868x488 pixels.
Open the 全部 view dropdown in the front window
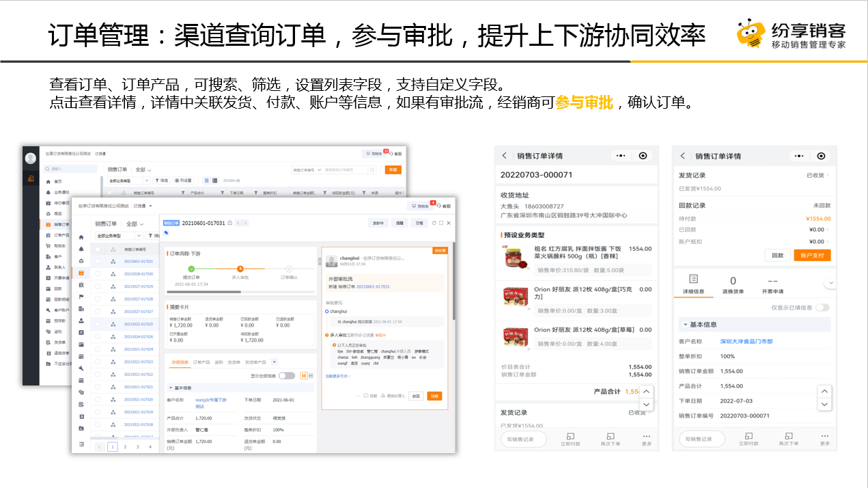click(132, 223)
